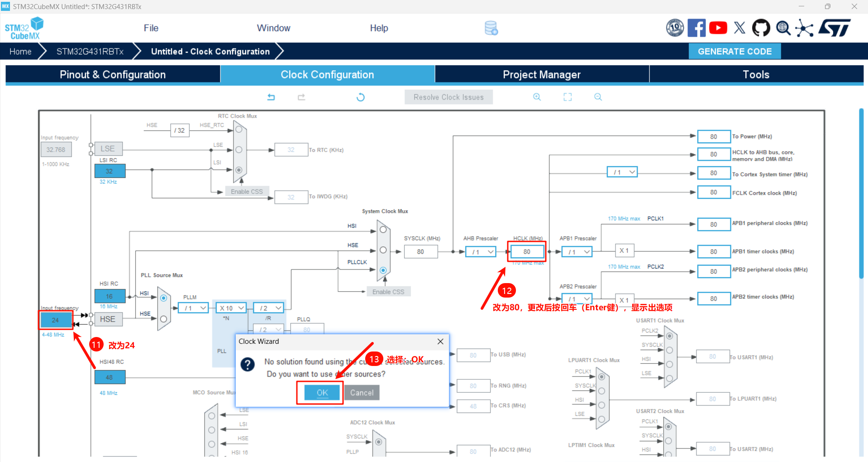Viewport: 868px width, 462px height.
Task: Select LSE radio in RTC Clock Mux
Action: [x=239, y=149]
